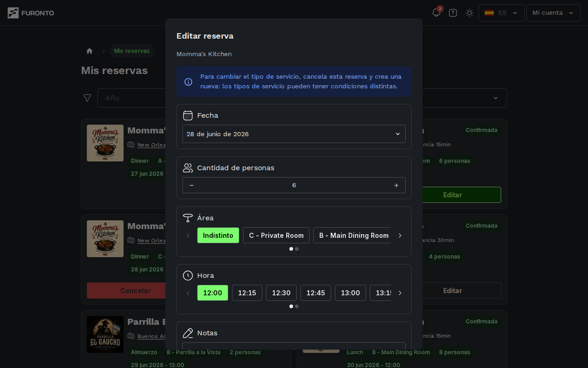The height and width of the screenshot is (368, 588).
Task: Select the 12:45 time slot
Action: pos(316,293)
